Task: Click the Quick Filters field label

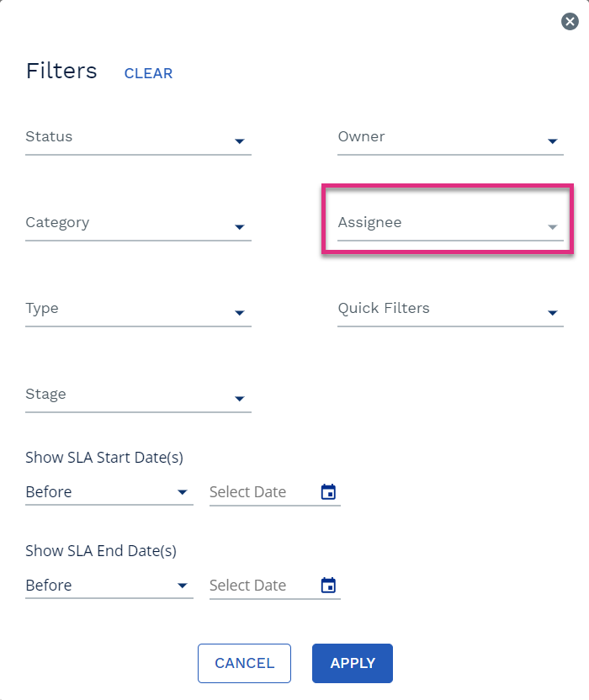Action: (x=384, y=308)
